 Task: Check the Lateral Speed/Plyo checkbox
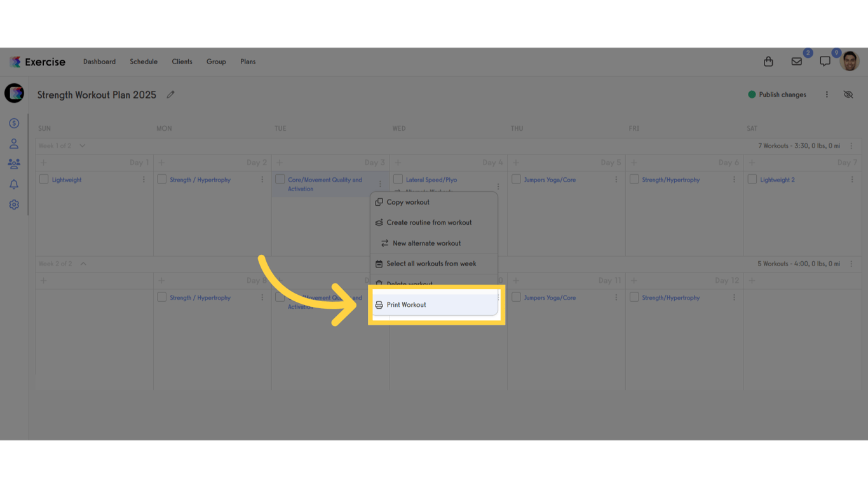[x=398, y=179]
